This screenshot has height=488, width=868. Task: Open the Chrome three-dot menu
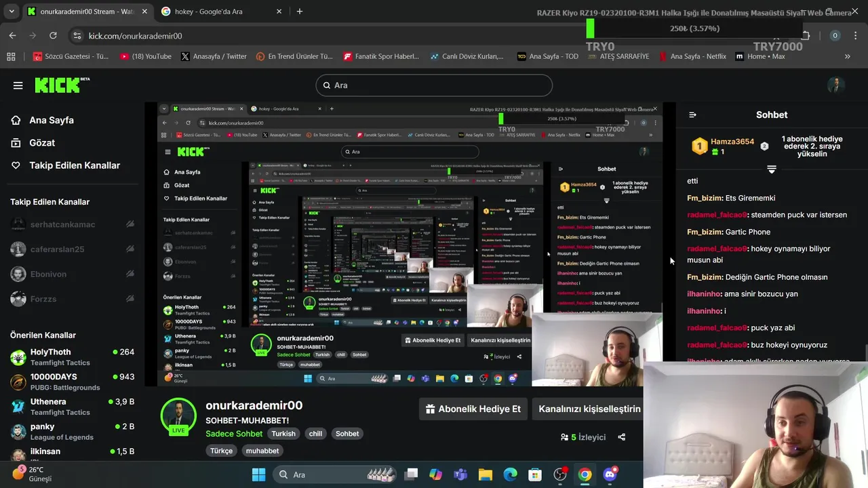pos(856,35)
